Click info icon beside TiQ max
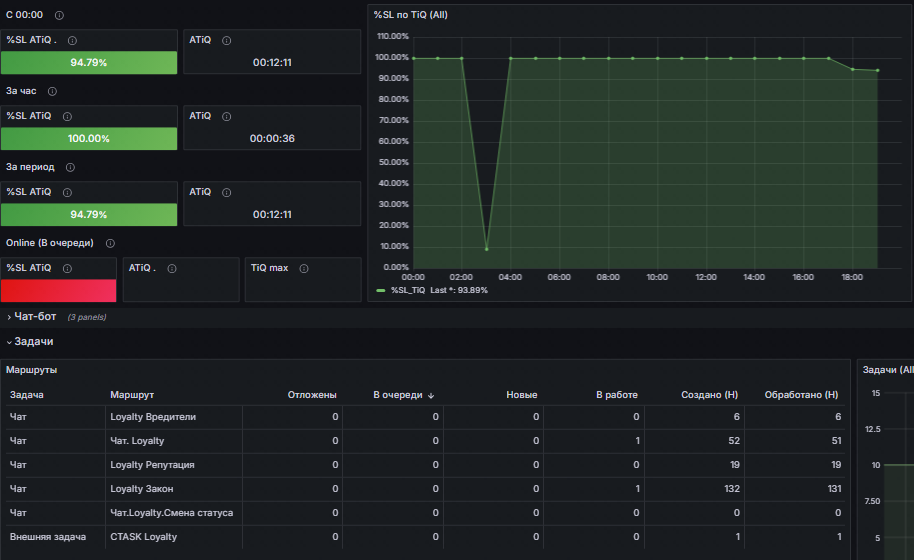Image resolution: width=914 pixels, height=560 pixels. 303,268
